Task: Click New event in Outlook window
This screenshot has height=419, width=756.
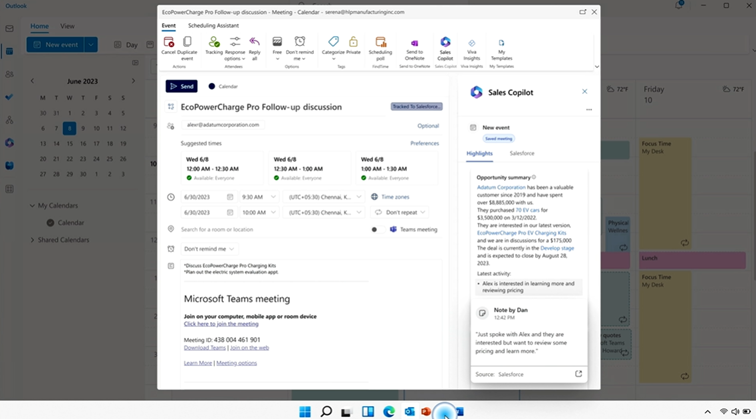Action: pyautogui.click(x=55, y=44)
